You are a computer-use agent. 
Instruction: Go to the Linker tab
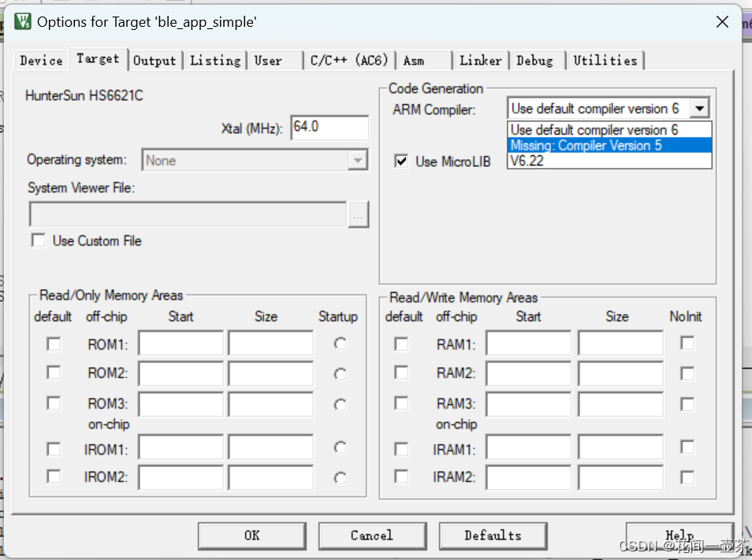point(481,61)
